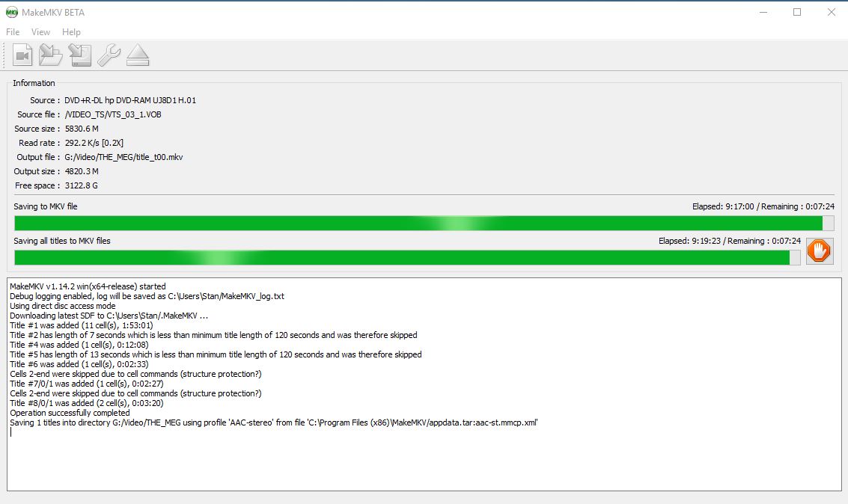The width and height of the screenshot is (848, 504).
Task: Click the Title #7/0/1 was added log line
Action: (87, 384)
